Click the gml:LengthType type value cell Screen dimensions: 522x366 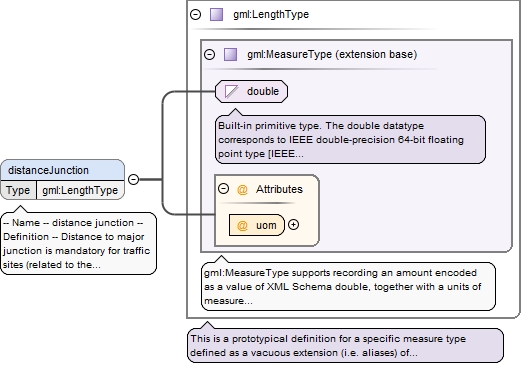coord(80,190)
